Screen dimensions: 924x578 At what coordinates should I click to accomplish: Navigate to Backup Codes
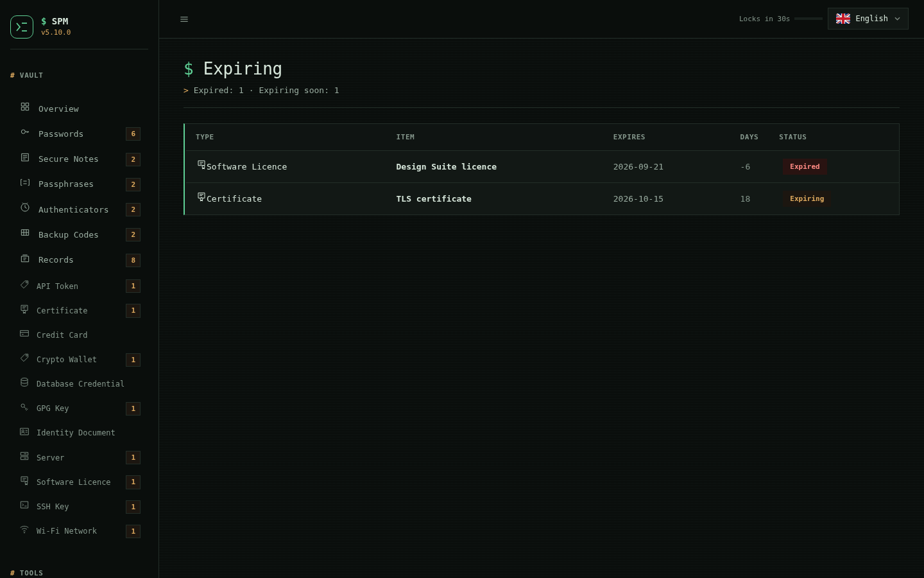click(80, 234)
